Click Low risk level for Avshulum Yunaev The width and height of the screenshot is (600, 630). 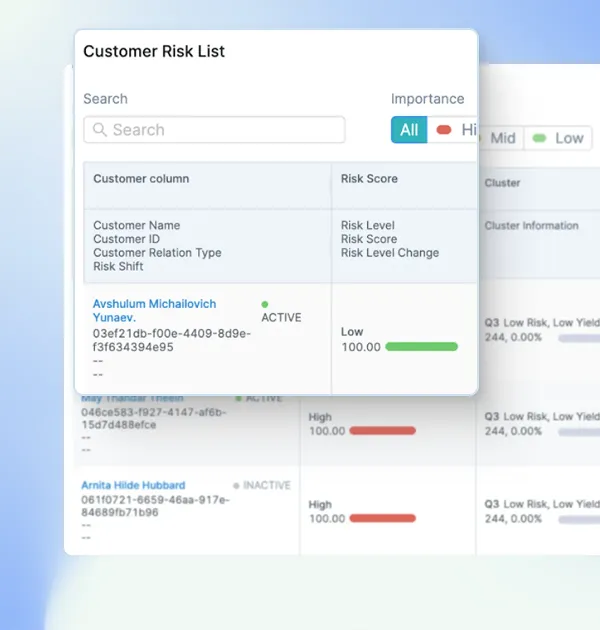point(352,332)
